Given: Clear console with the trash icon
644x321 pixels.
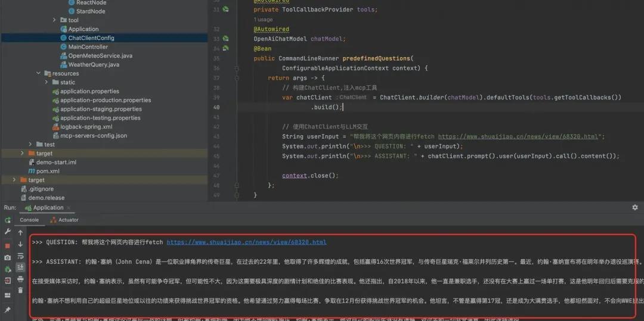Looking at the screenshot, I should [x=20, y=291].
